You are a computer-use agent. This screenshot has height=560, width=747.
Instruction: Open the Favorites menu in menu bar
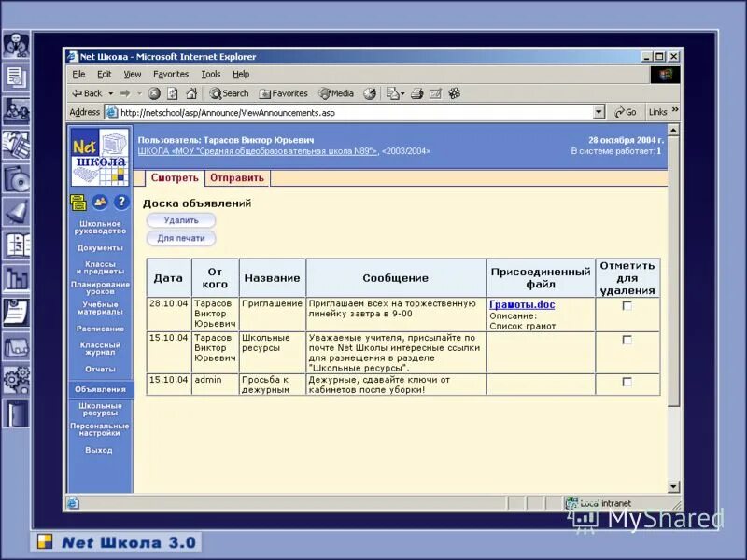click(x=171, y=74)
